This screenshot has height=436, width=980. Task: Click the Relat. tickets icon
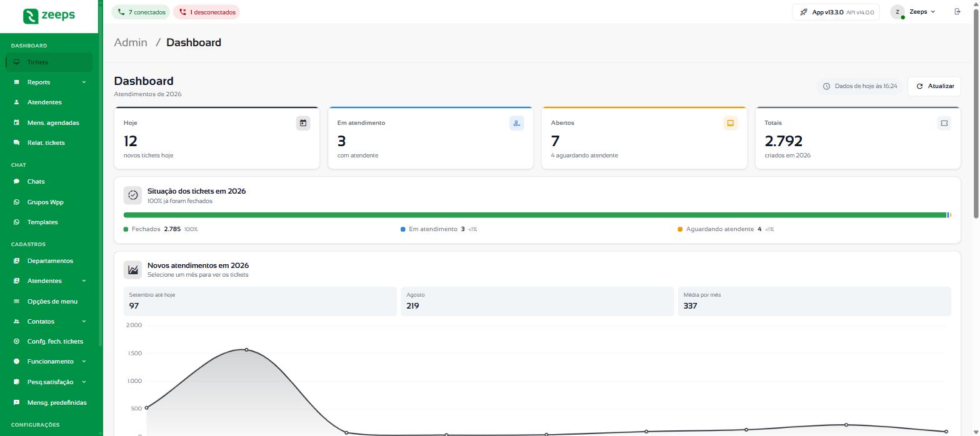click(16, 142)
